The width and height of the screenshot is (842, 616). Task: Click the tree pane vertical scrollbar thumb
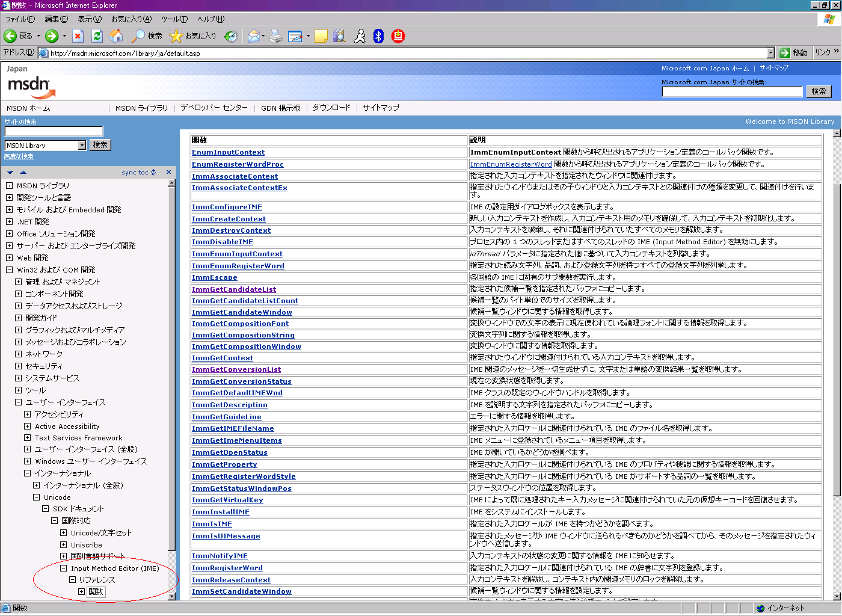click(x=171, y=368)
